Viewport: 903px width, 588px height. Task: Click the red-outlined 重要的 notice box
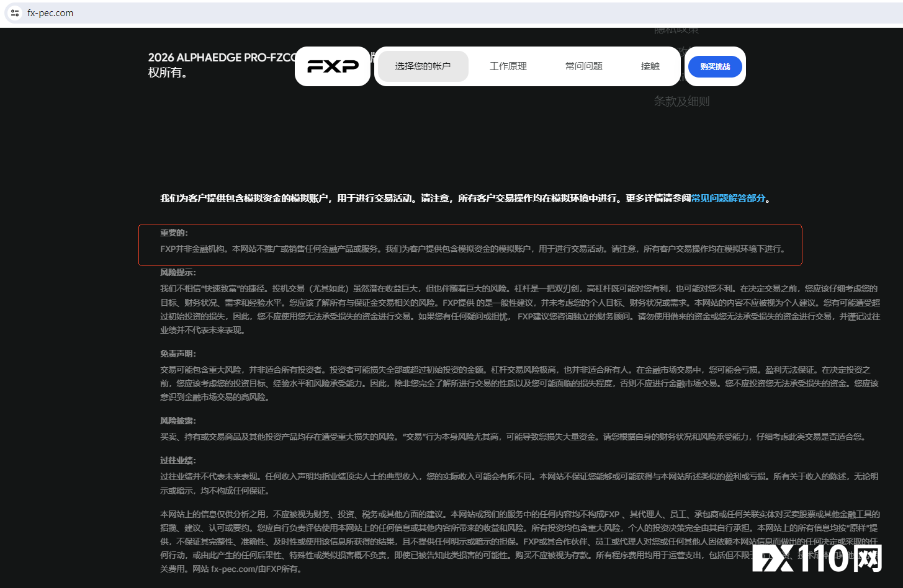(470, 244)
